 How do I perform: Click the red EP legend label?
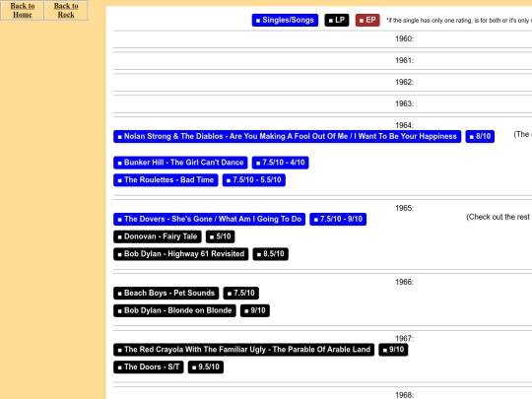[x=367, y=20]
